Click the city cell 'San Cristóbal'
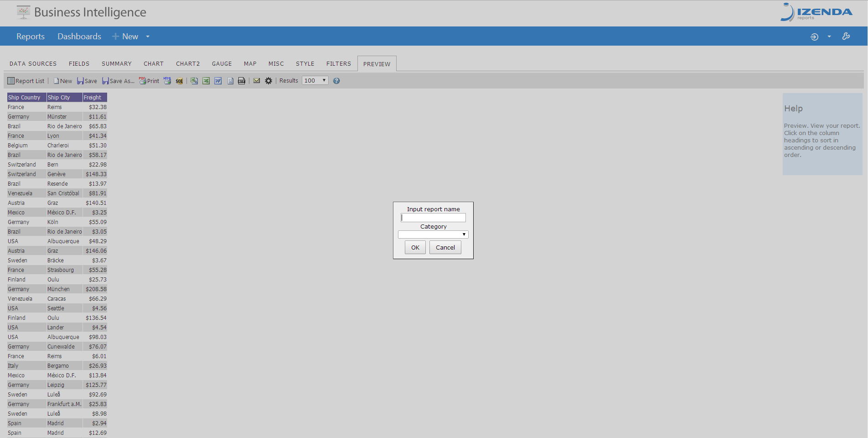 click(63, 193)
